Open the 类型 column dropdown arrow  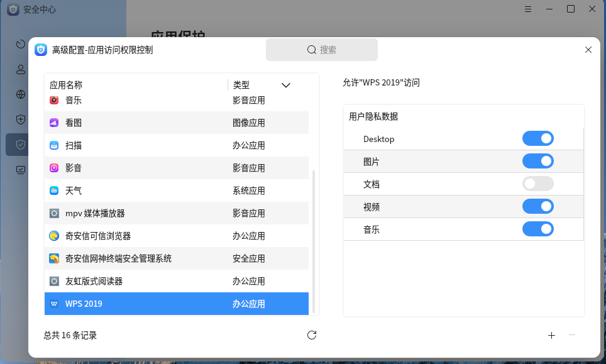(285, 85)
